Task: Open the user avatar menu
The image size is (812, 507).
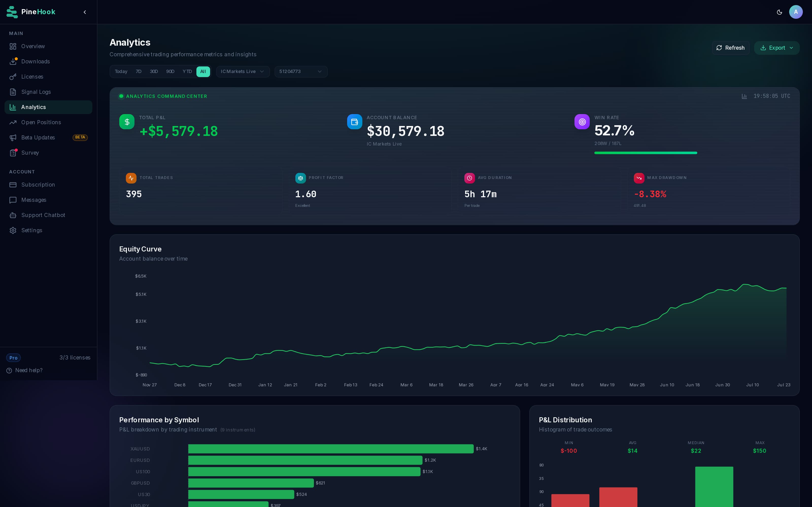Action: pos(796,12)
